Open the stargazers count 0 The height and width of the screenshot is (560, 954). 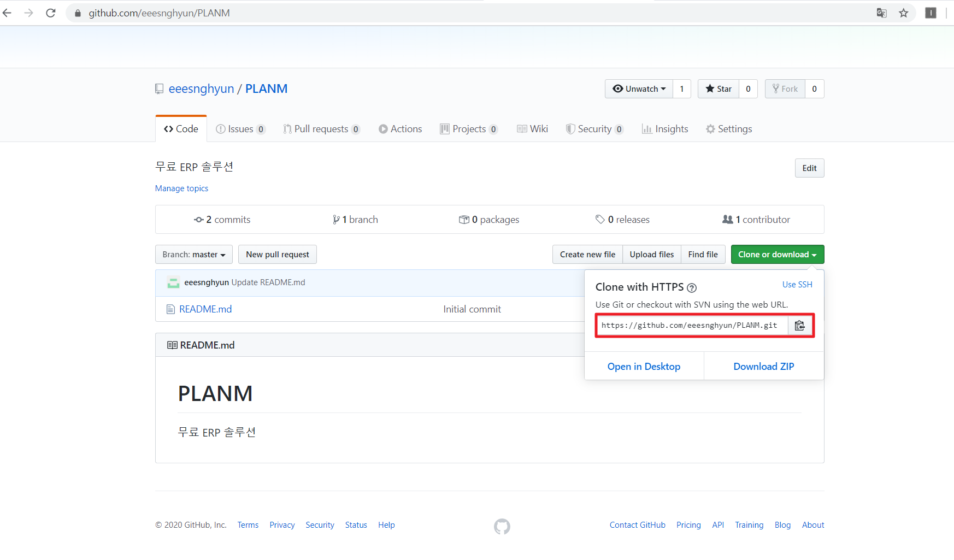coord(749,89)
